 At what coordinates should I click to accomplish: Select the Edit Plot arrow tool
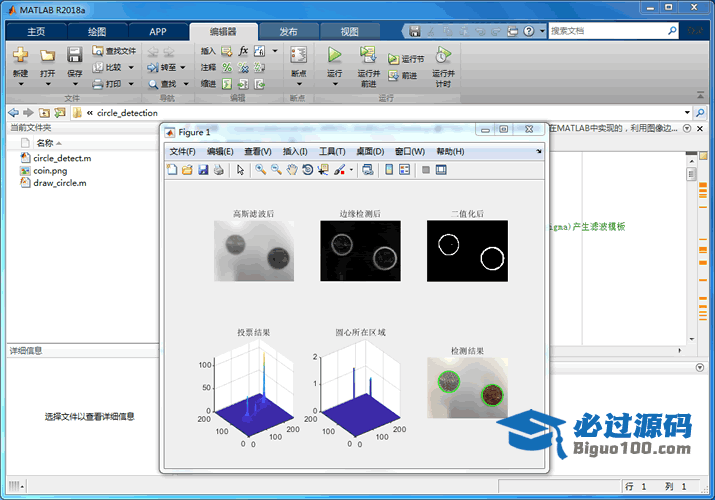point(241,170)
